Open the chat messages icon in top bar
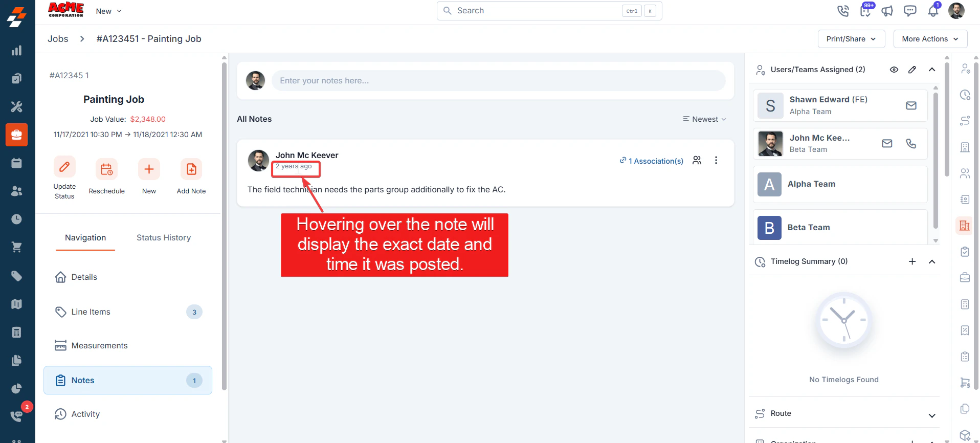This screenshot has height=443, width=980. pos(910,11)
